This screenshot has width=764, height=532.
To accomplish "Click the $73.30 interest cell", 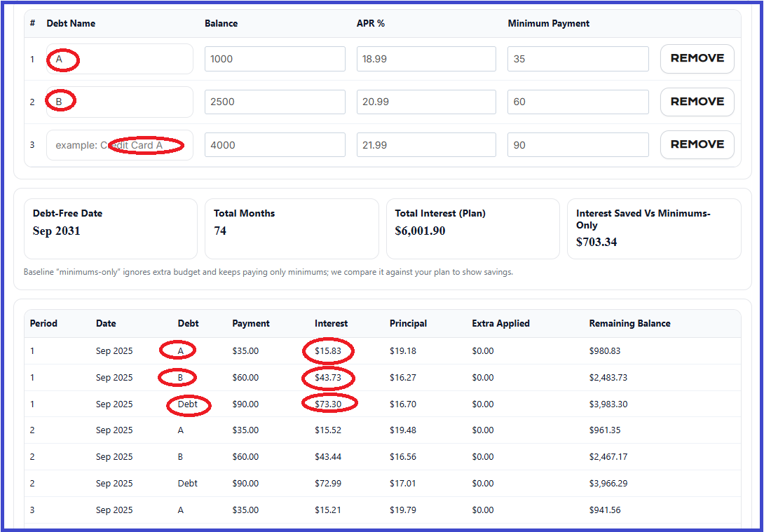I will [x=329, y=404].
